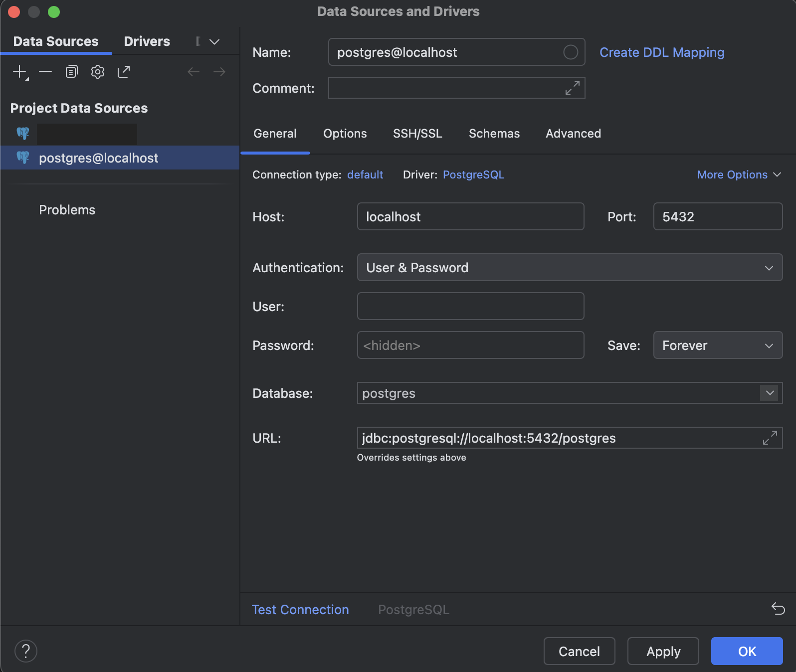Close the dialog with the red button
This screenshot has width=796, height=672.
pyautogui.click(x=14, y=12)
